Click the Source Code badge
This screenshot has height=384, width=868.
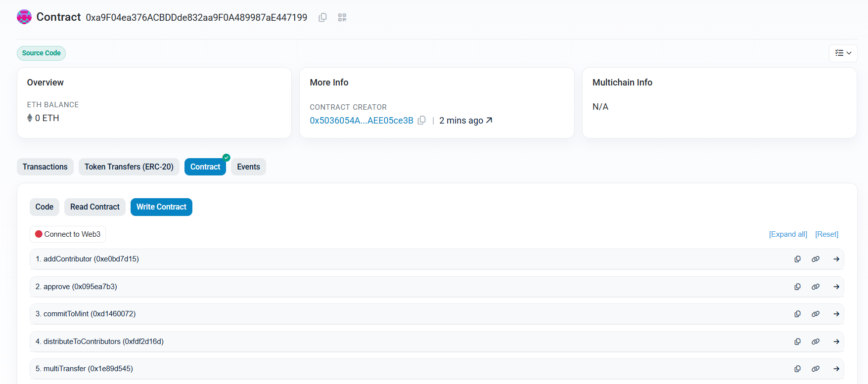pos(41,53)
